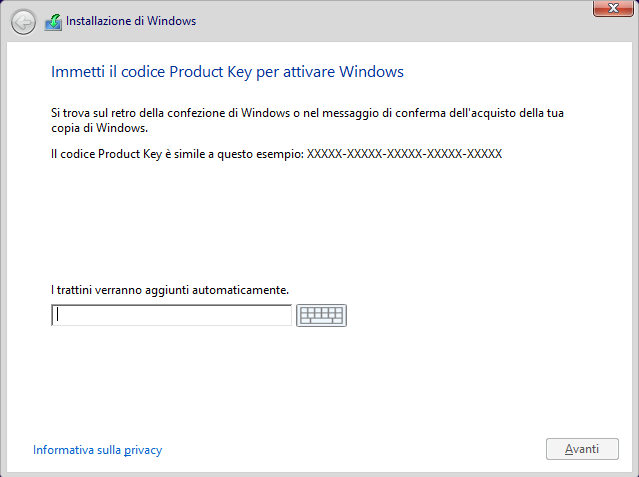The image size is (639, 477).
Task: Open the on-screen keyboard
Action: click(x=321, y=315)
